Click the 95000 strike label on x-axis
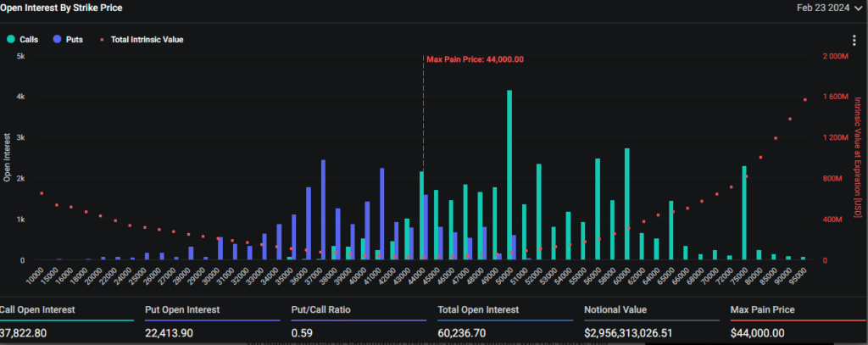 (797, 275)
